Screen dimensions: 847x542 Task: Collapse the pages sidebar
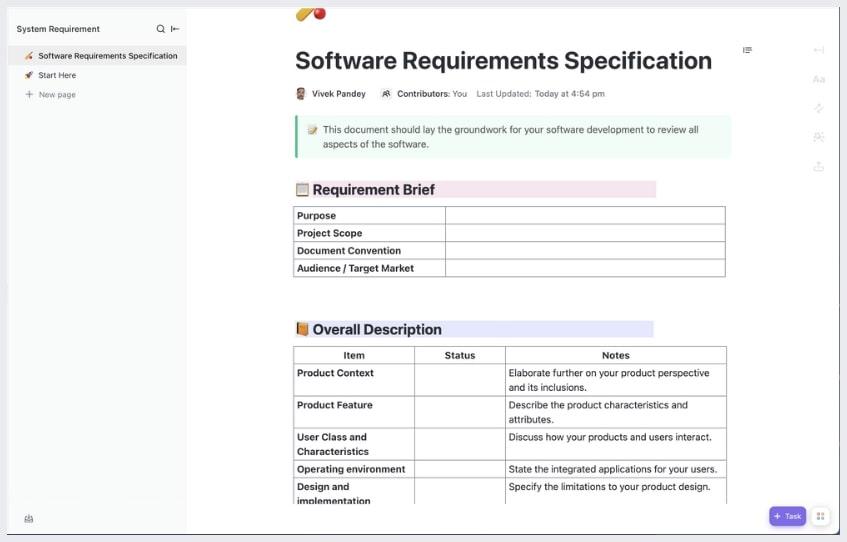pos(175,29)
